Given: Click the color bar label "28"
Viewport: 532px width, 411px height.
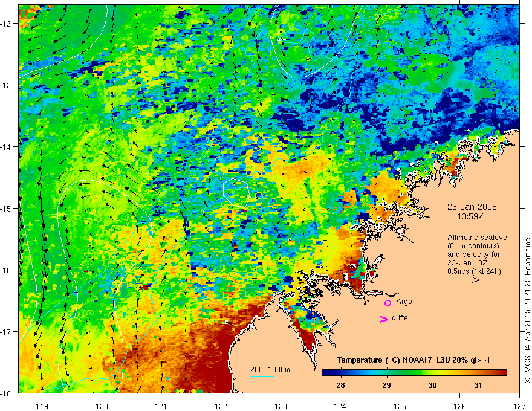Looking at the screenshot, I should click(340, 386).
